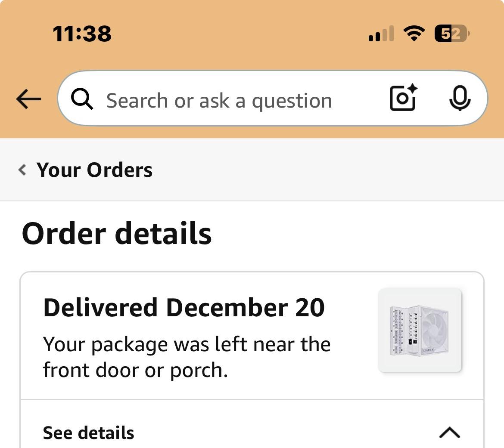This screenshot has width=504, height=448.
Task: Tap the magnifying glass search icon
Action: click(82, 99)
